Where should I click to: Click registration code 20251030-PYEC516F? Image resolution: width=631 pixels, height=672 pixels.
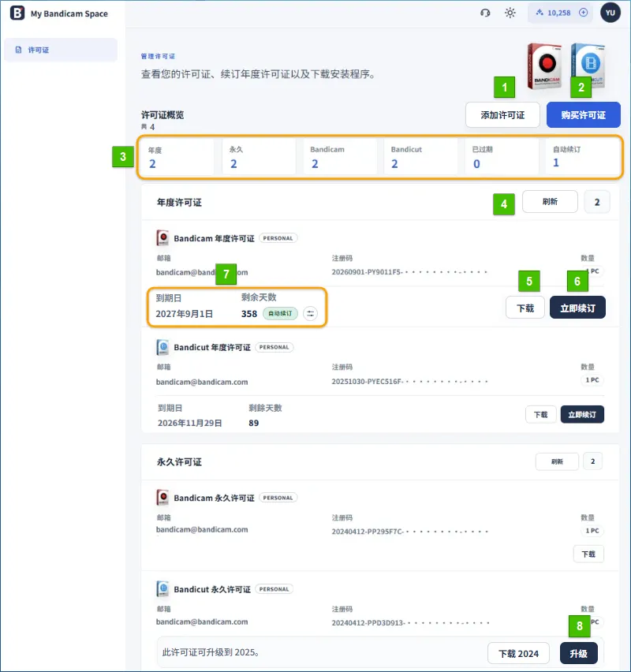(x=409, y=382)
